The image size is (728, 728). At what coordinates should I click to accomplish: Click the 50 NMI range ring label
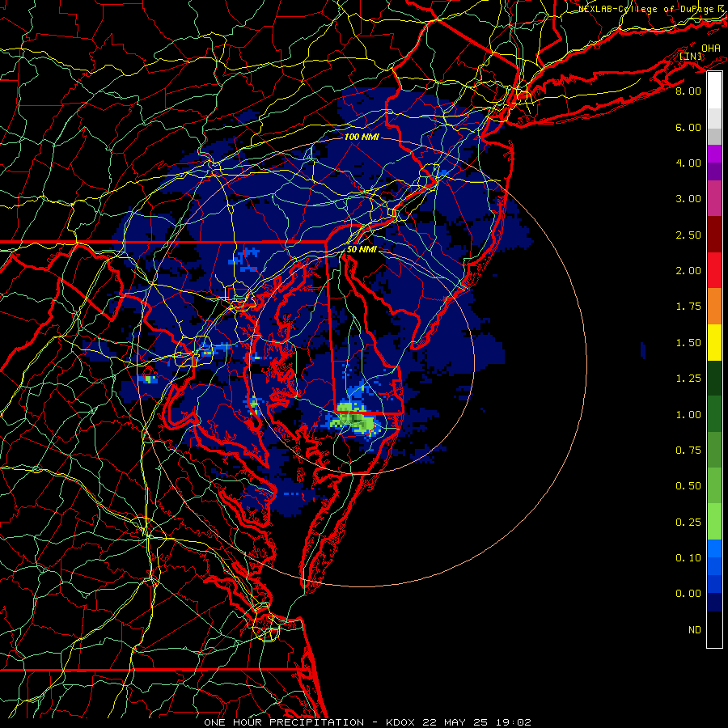pyautogui.click(x=362, y=249)
